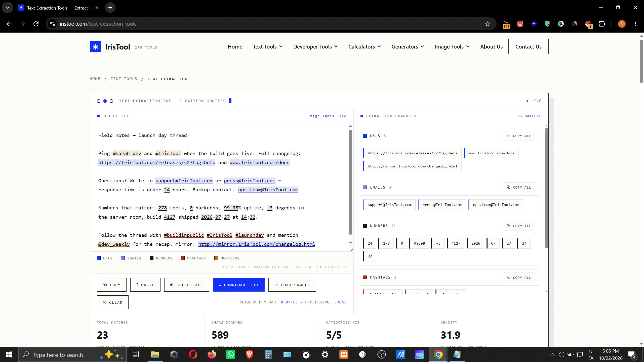Expand the Calculators menu

[365, 47]
